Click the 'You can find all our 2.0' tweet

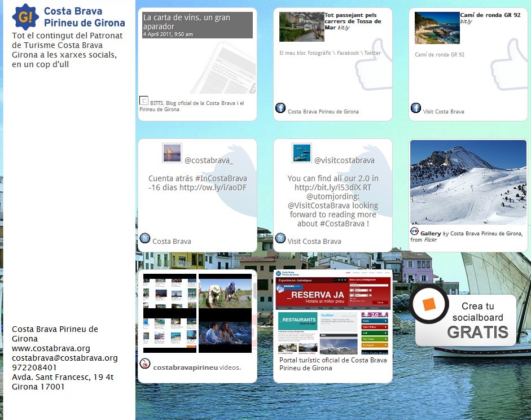click(x=333, y=201)
